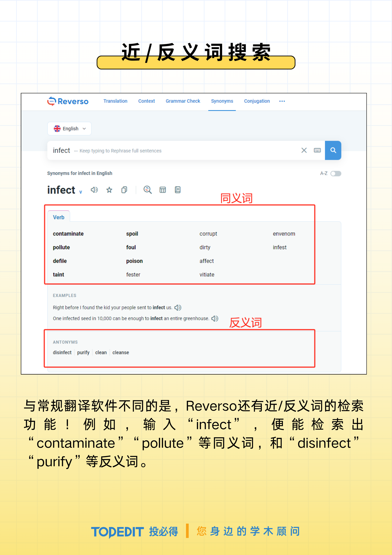Toggle the A-Z sorting switch
Viewport: 392px width, 555px height.
[x=336, y=174]
